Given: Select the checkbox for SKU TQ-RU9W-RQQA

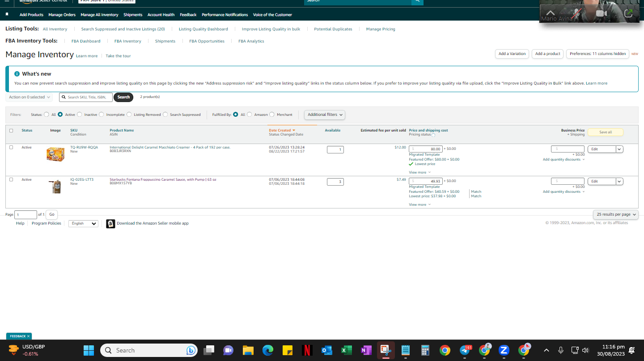Looking at the screenshot, I should (x=11, y=147).
